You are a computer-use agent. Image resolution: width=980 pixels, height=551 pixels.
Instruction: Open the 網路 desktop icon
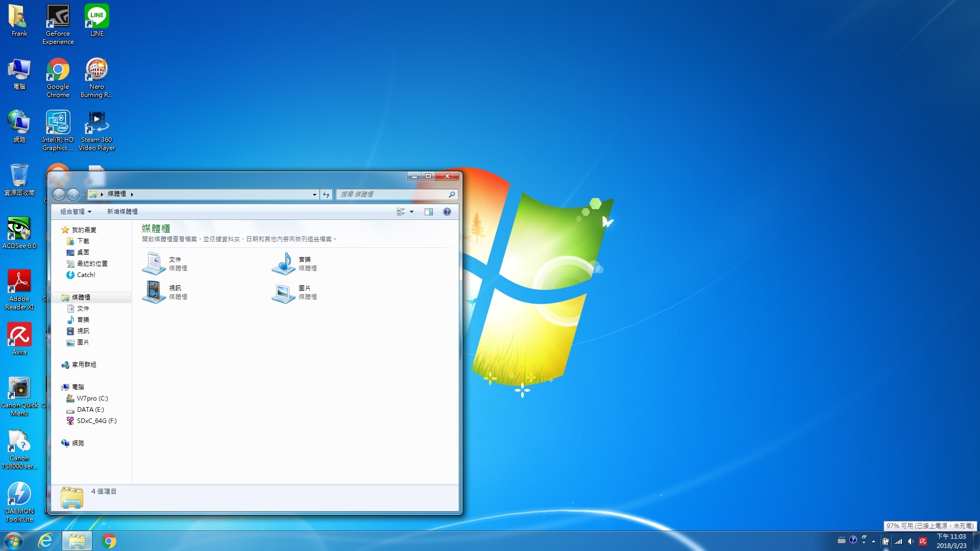(19, 127)
